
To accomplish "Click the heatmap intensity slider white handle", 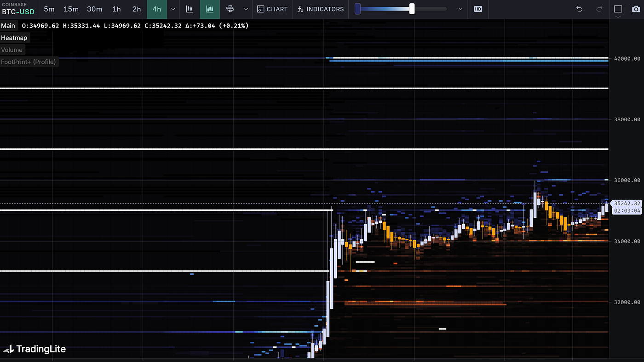I will pos(412,9).
